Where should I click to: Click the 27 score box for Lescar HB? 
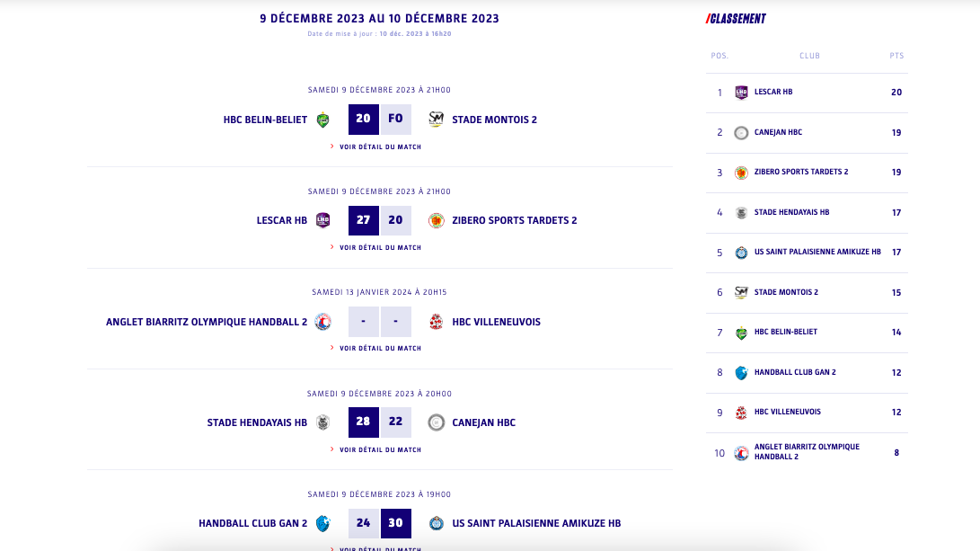coord(363,220)
